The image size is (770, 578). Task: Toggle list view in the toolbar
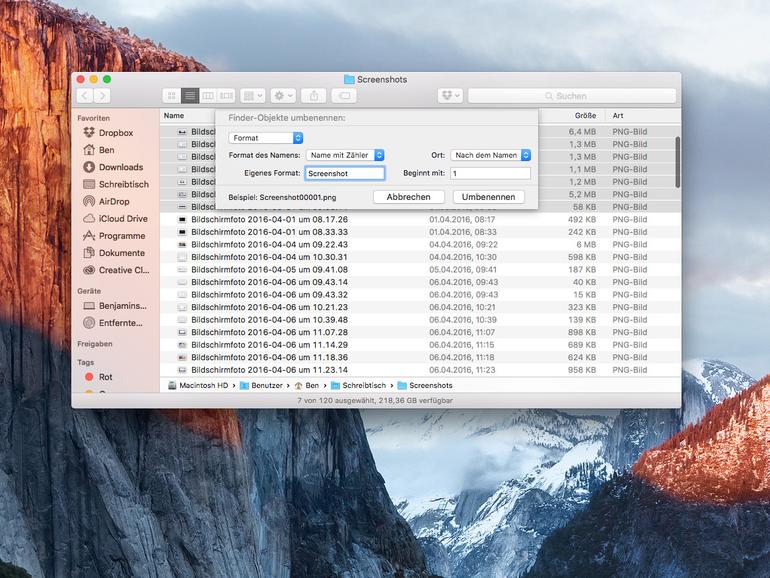(x=189, y=96)
